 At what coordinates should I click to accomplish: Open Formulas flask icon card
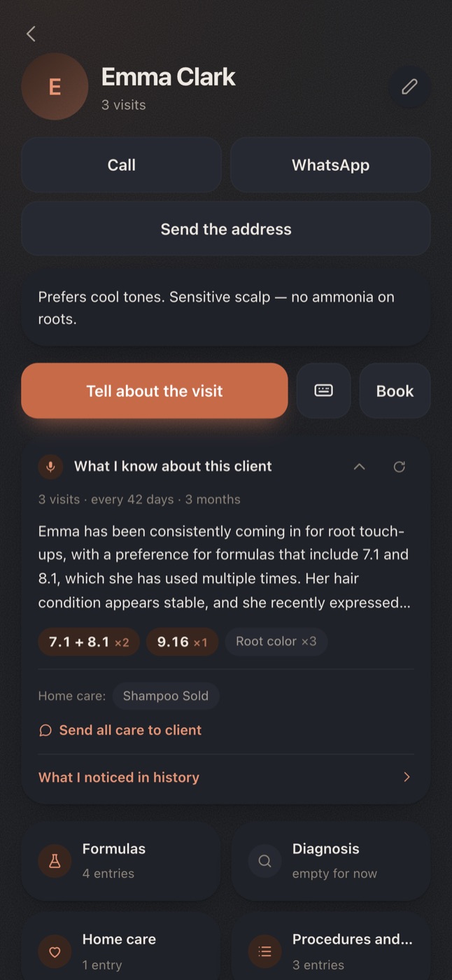122,861
